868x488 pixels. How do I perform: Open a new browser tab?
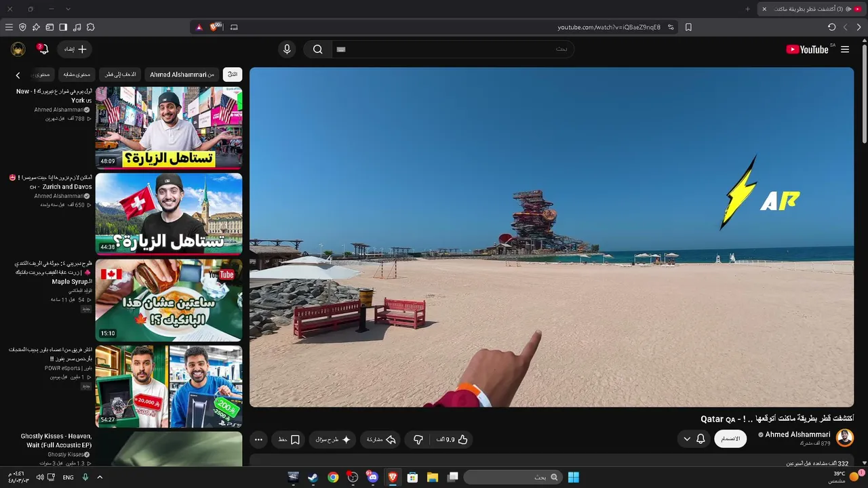pyautogui.click(x=747, y=9)
